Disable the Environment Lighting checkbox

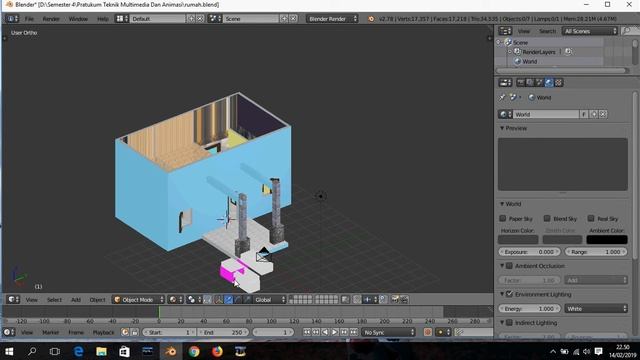pos(509,294)
